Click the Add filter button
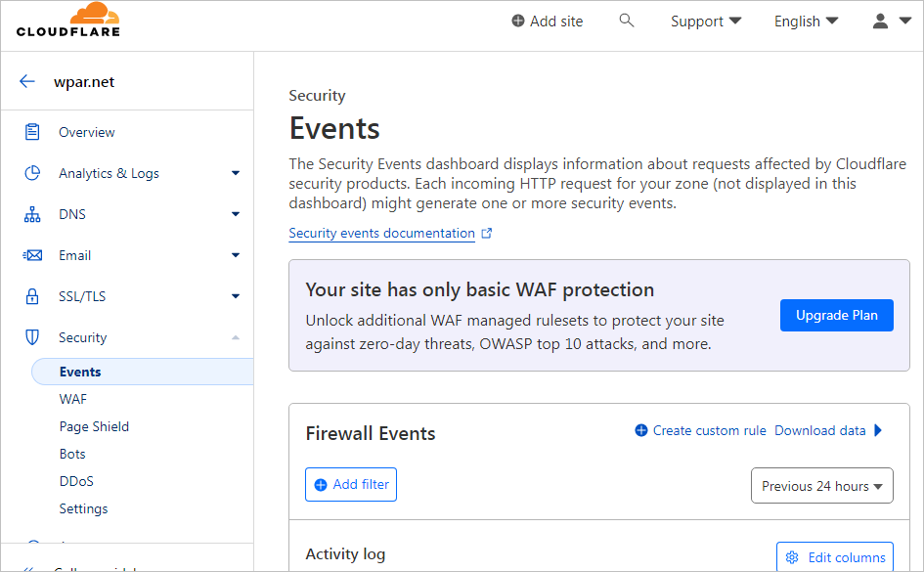 tap(351, 484)
